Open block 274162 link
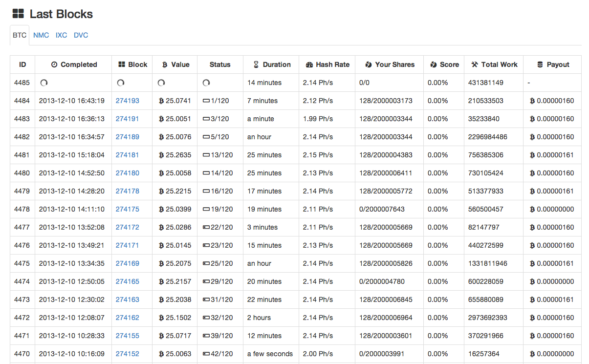Image resolution: width=589 pixels, height=364 pixels. point(128,318)
